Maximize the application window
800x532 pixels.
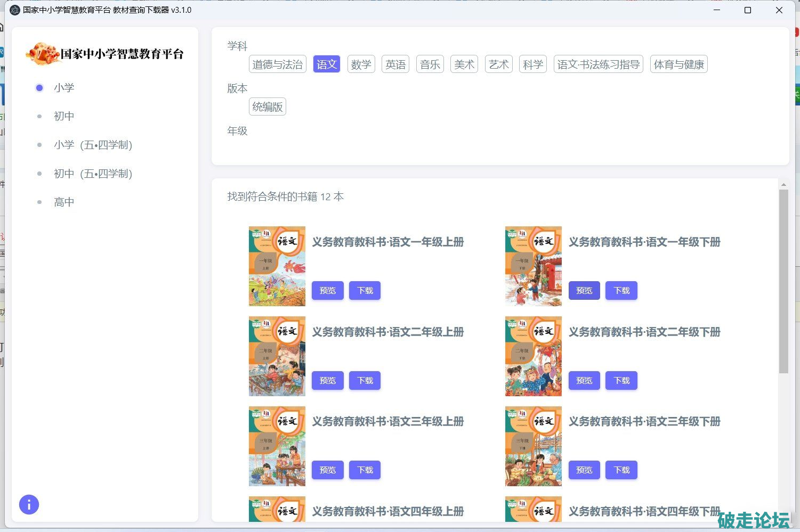click(747, 10)
